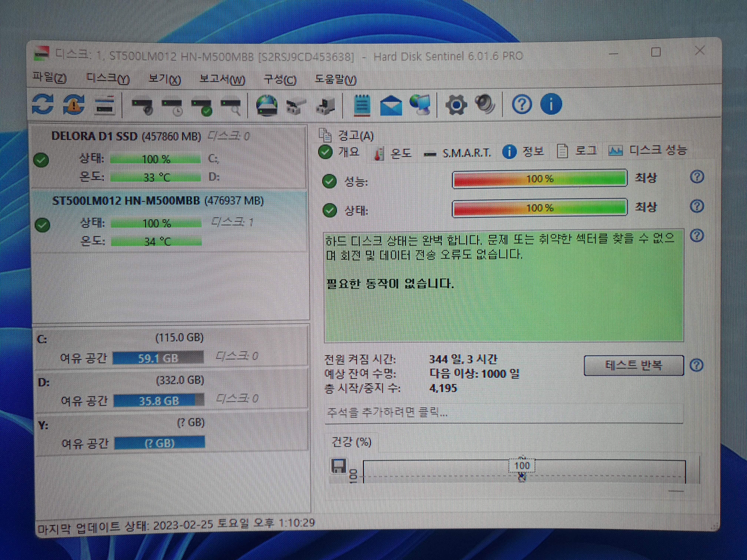Image resolution: width=747 pixels, height=560 pixels.
Task: Click the help icon next to 성능 최상
Action: coord(697,176)
